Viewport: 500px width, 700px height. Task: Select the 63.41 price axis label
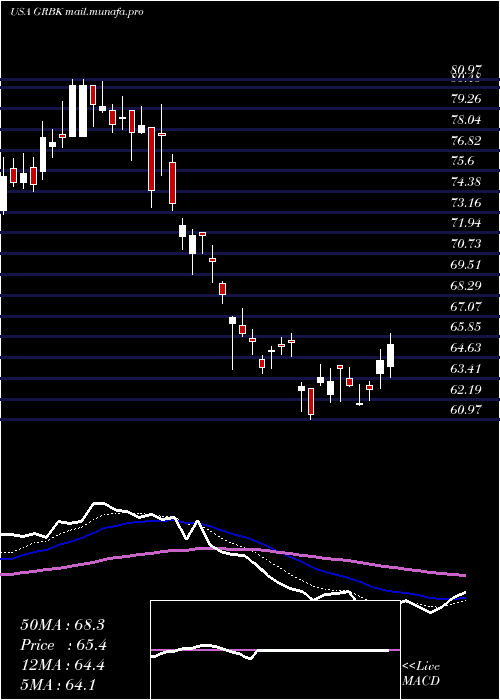[467, 369]
